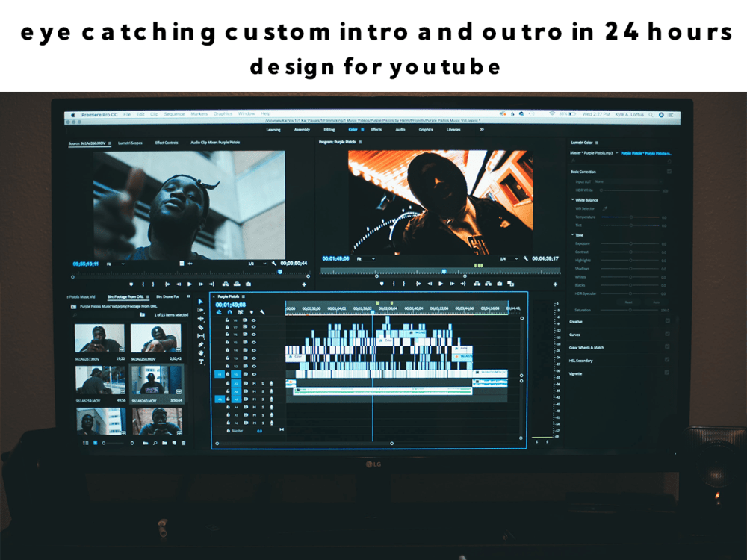
Task: Select the Slip tool
Action: [x=200, y=336]
